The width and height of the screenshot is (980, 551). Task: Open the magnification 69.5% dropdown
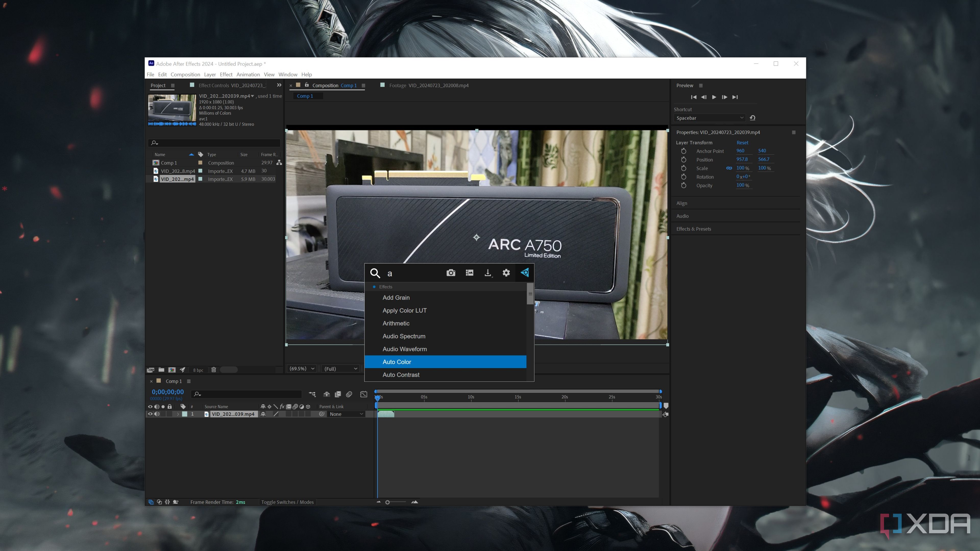[x=302, y=368]
